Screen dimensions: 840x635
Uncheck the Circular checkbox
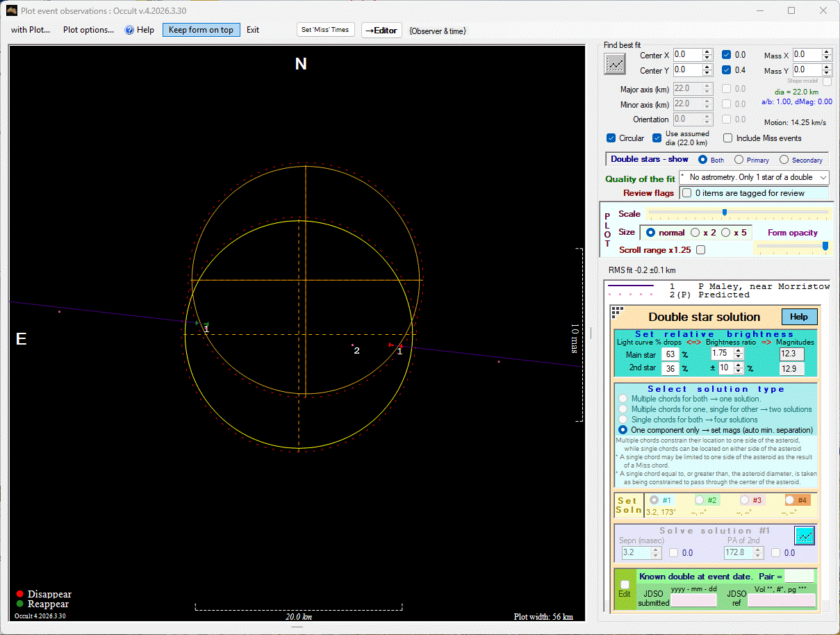[x=611, y=138]
